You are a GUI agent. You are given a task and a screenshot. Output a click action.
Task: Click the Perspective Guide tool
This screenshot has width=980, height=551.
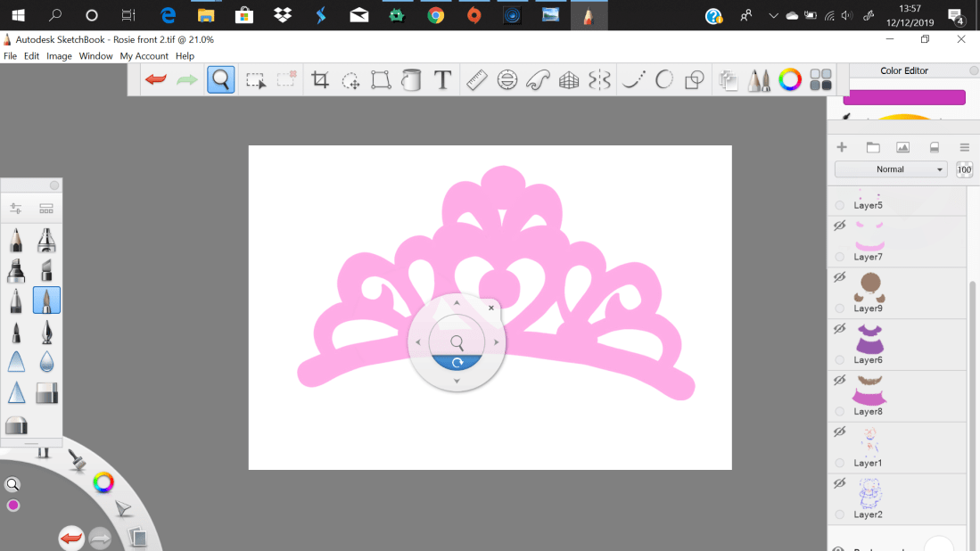[x=569, y=80]
